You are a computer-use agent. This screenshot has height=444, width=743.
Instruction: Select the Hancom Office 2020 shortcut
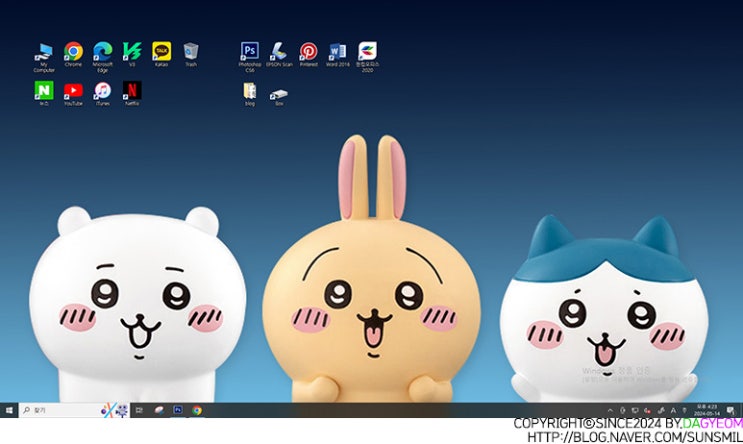coord(367,57)
